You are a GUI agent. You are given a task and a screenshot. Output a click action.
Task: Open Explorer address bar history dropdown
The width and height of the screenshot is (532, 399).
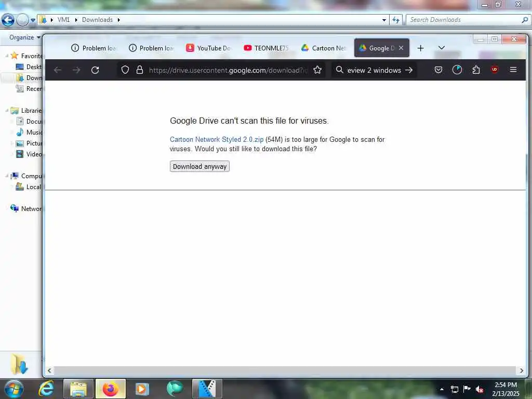point(384,20)
